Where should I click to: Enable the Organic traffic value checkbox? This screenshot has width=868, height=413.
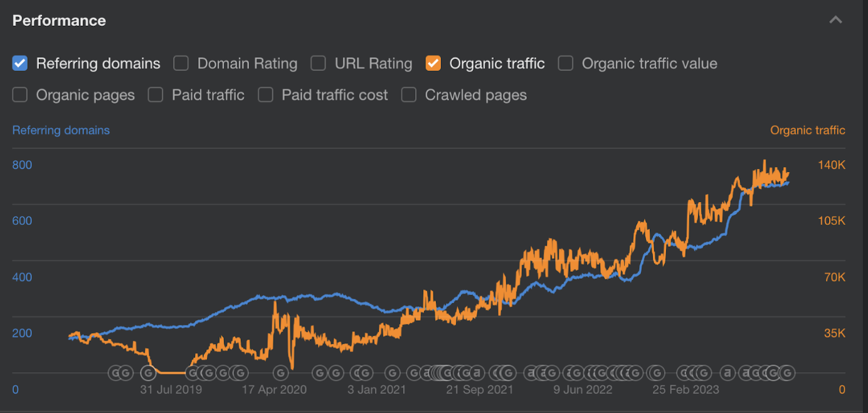pos(565,63)
